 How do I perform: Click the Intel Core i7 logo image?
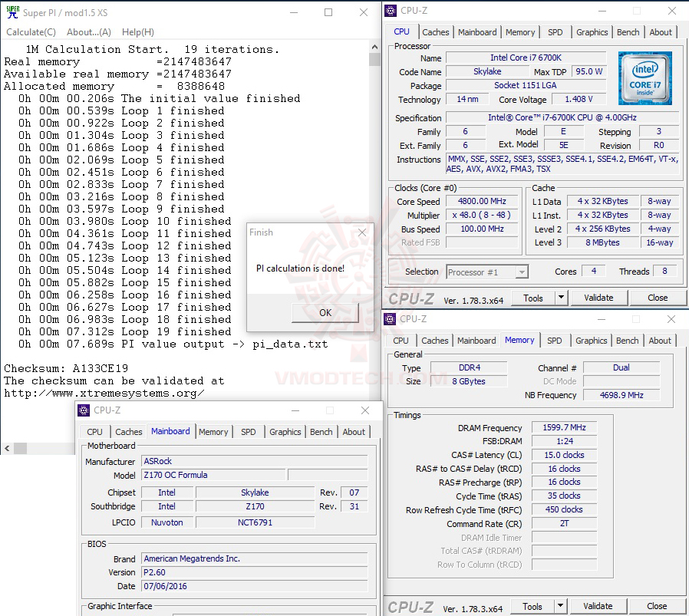coord(644,78)
